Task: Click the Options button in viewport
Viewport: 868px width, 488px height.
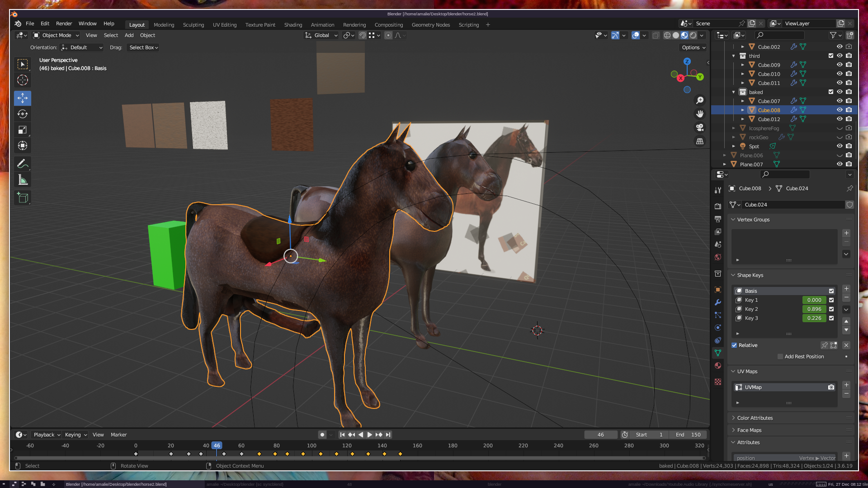Action: (693, 47)
